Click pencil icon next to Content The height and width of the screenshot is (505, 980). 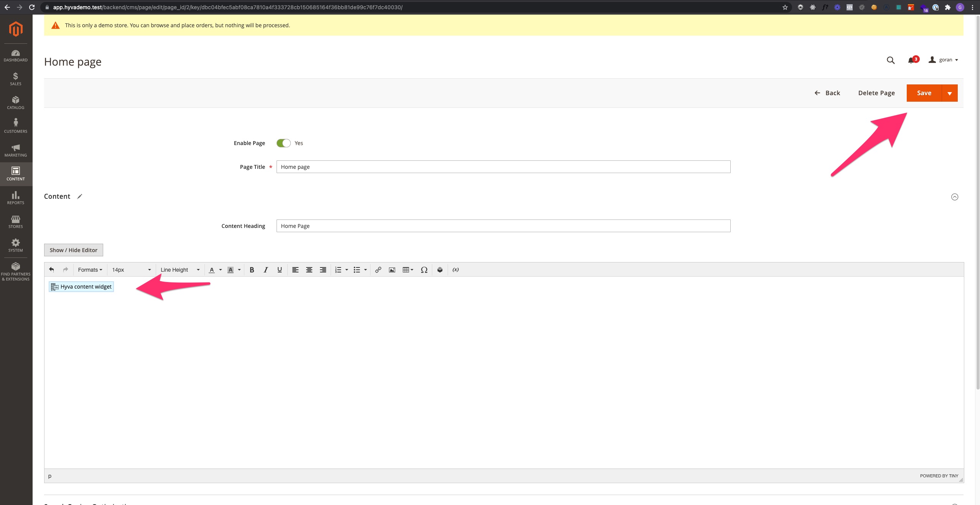80,196
